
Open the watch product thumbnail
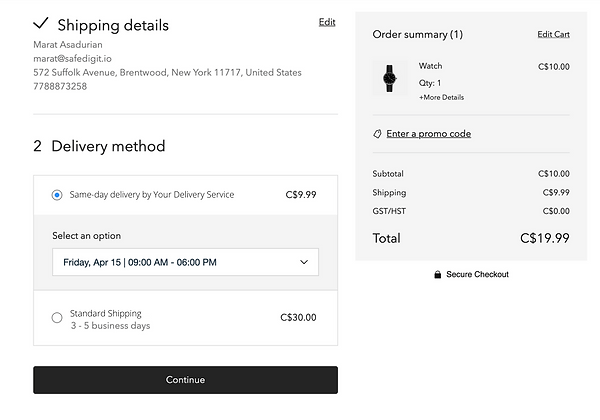390,78
